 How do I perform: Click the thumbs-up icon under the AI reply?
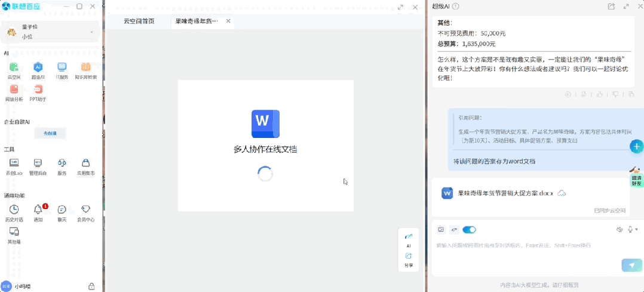tap(600, 94)
